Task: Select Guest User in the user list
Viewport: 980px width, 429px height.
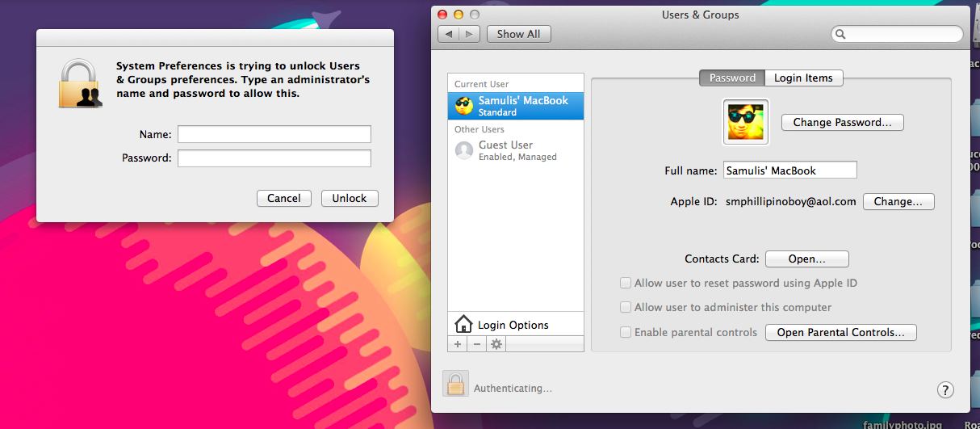Action: (516, 150)
